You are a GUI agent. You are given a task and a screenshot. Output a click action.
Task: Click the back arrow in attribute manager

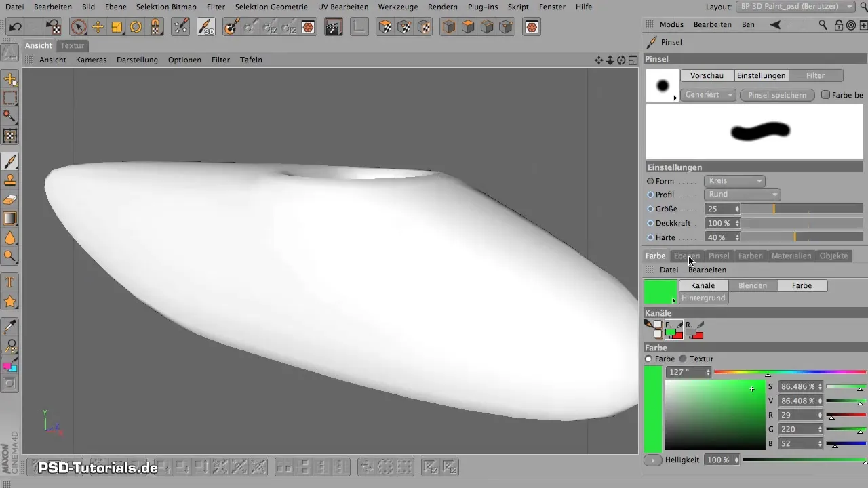(x=775, y=24)
